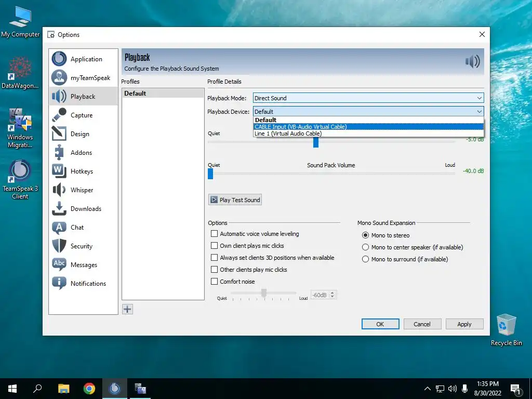
Task: Click the myTeamSpeak avatar icon
Action: click(x=59, y=77)
